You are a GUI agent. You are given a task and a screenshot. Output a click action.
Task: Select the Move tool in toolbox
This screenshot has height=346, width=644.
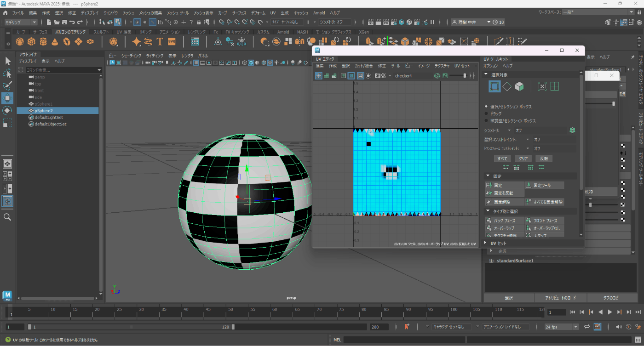click(x=7, y=98)
